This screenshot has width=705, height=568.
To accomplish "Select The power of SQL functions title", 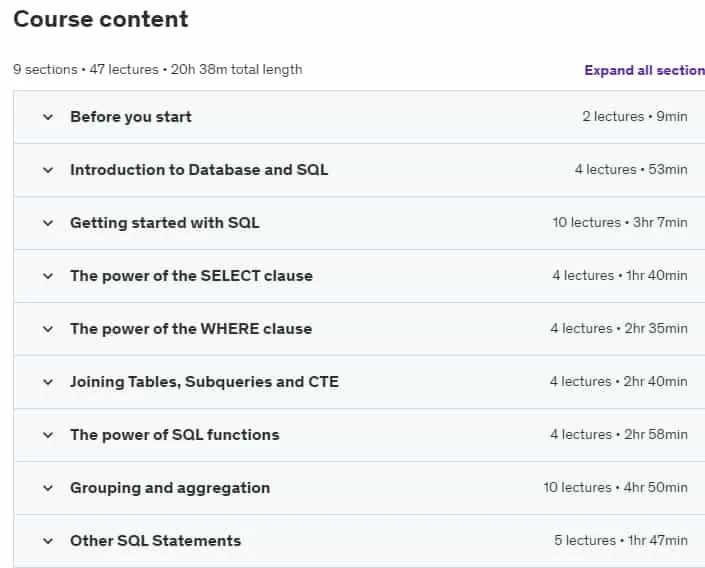I will (x=175, y=435).
